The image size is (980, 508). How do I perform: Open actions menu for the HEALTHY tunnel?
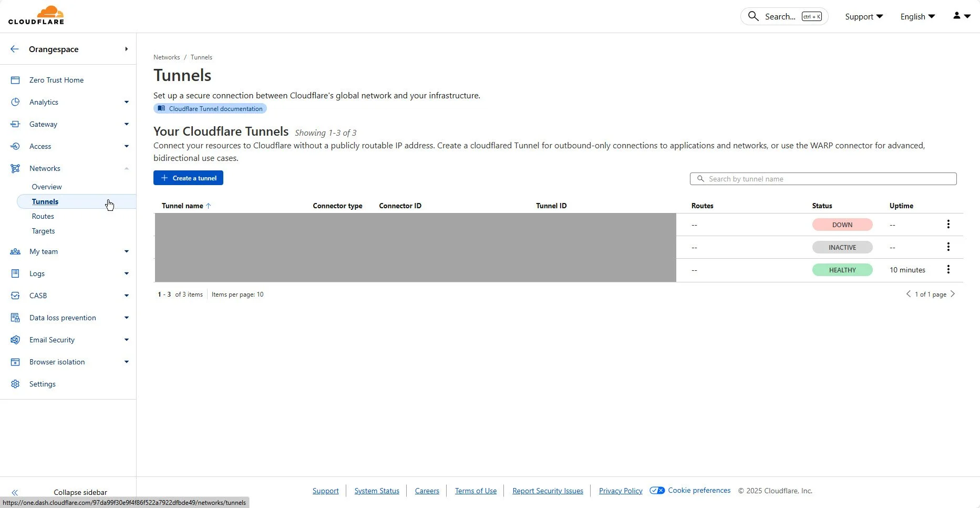(948, 269)
